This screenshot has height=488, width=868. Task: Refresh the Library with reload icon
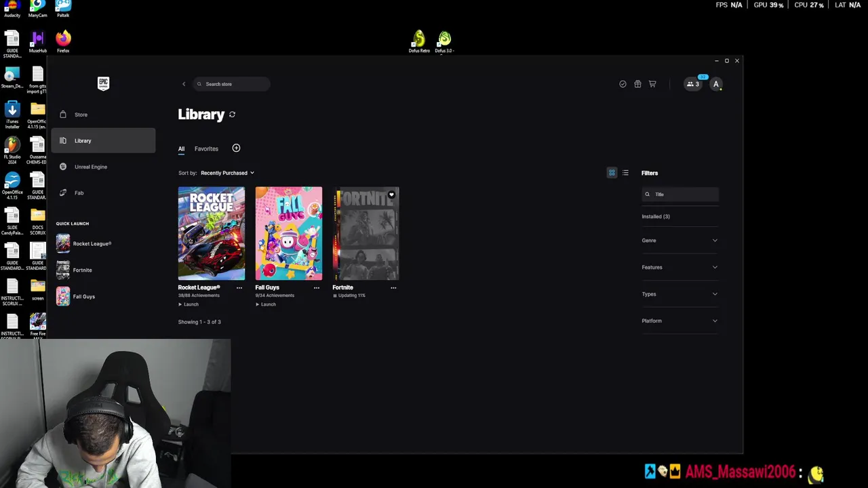point(233,115)
